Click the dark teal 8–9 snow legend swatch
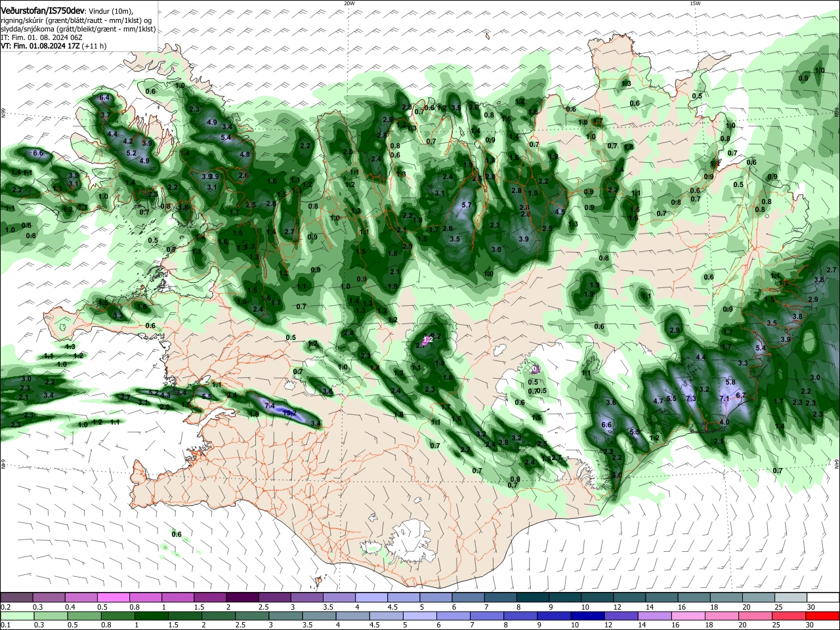This screenshot has height=630, width=840. [x=533, y=598]
